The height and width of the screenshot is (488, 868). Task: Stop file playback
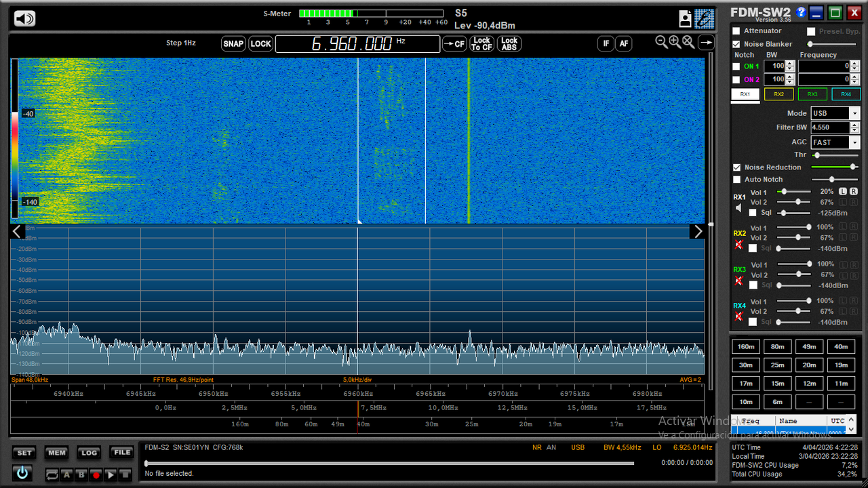[124, 475]
